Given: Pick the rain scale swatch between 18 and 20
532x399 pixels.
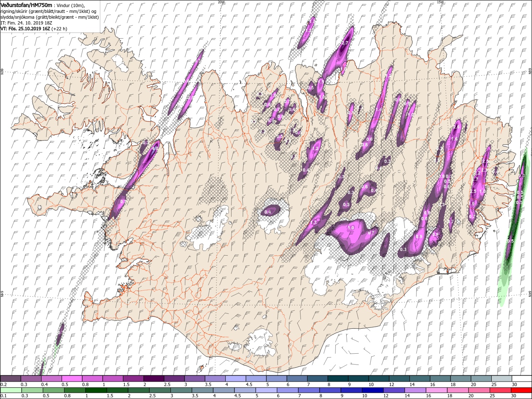Looking at the screenshot, I should click(x=458, y=390).
